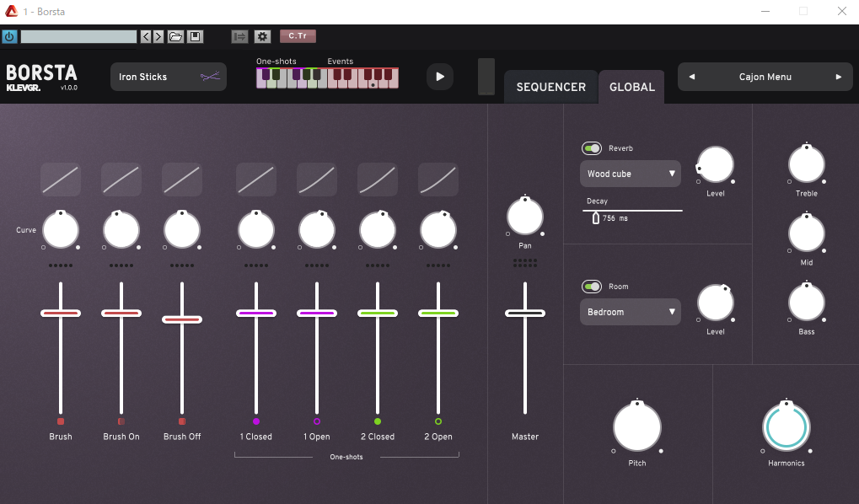Turn off the Room switch
The height and width of the screenshot is (504, 859).
[592, 287]
